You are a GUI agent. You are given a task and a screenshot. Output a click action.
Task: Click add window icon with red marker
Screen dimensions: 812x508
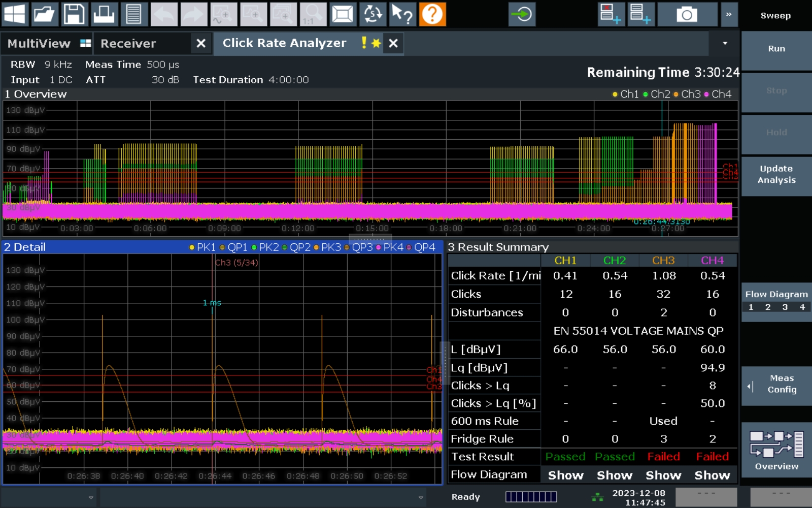tap(611, 14)
